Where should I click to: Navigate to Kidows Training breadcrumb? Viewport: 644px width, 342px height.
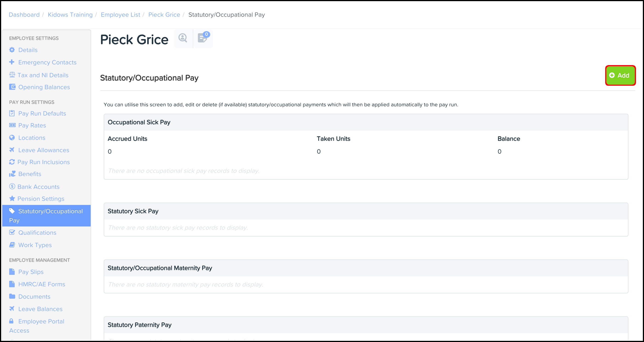coord(70,15)
